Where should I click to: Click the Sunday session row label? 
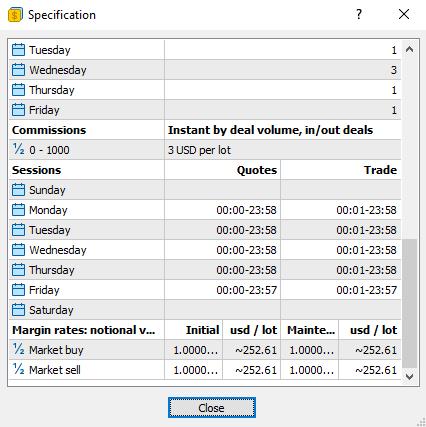[x=47, y=190]
